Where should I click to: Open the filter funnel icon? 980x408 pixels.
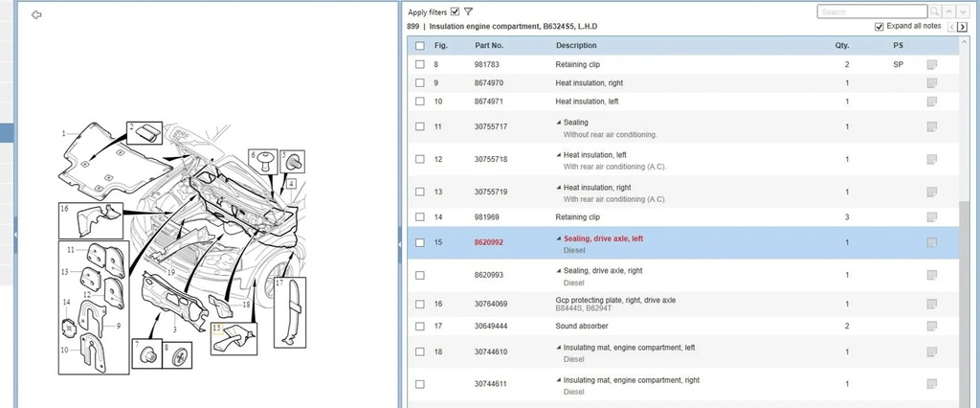point(469,11)
